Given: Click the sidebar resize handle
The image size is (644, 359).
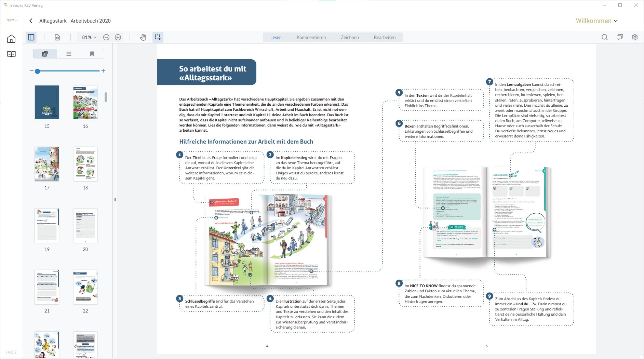Looking at the screenshot, I should pyautogui.click(x=115, y=200).
